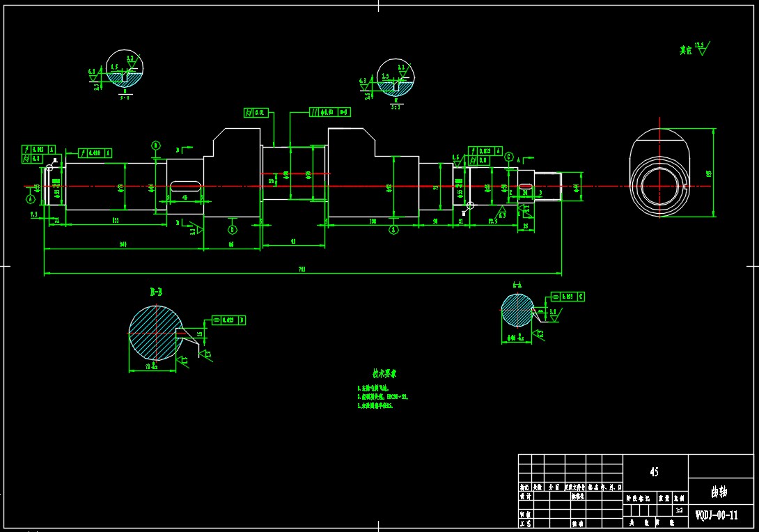Select the parallelism tolerance frame above crank pin
The width and height of the screenshot is (759, 532).
point(329,112)
